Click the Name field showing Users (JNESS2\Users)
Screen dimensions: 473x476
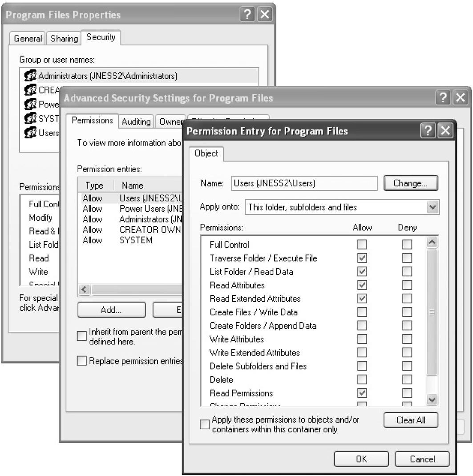pyautogui.click(x=304, y=183)
